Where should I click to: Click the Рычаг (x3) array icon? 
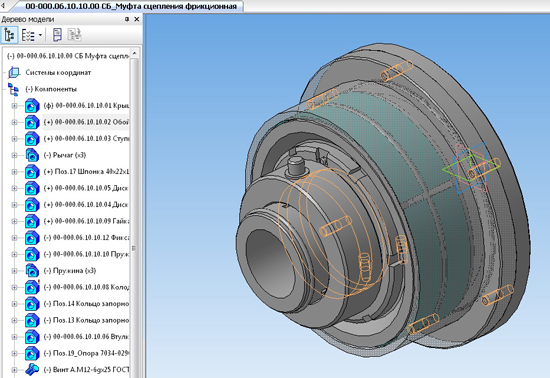click(x=32, y=155)
